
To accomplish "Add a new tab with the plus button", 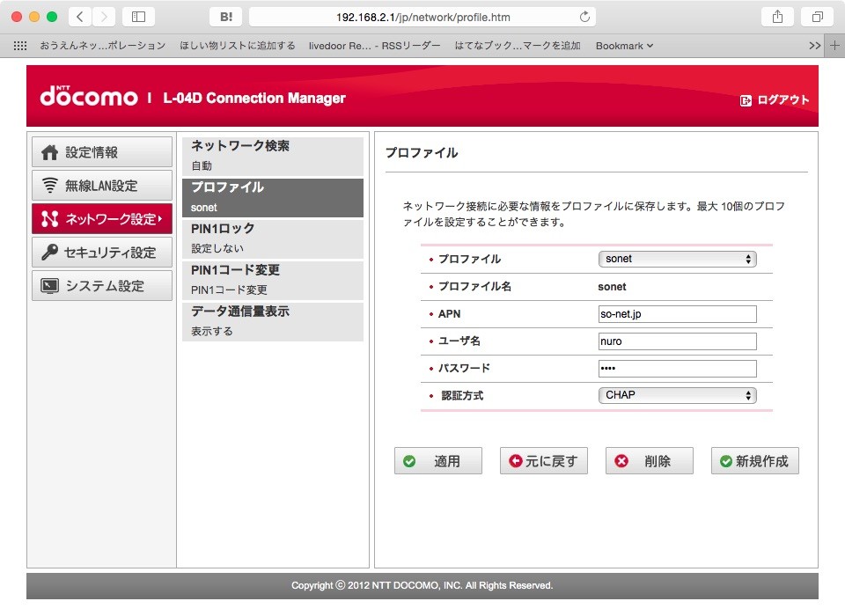I will pyautogui.click(x=834, y=46).
